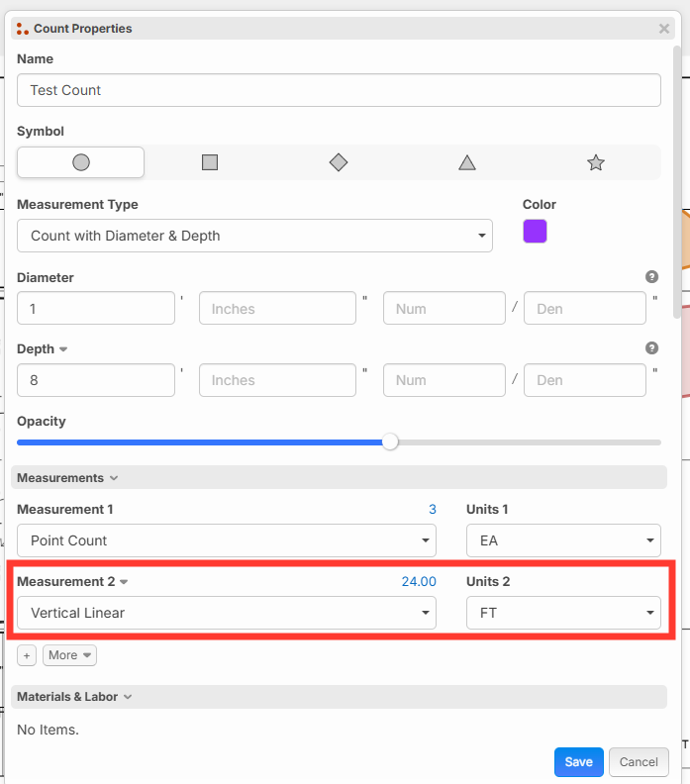Open the Measurement Type dropdown
This screenshot has width=690, height=784.
pos(254,236)
